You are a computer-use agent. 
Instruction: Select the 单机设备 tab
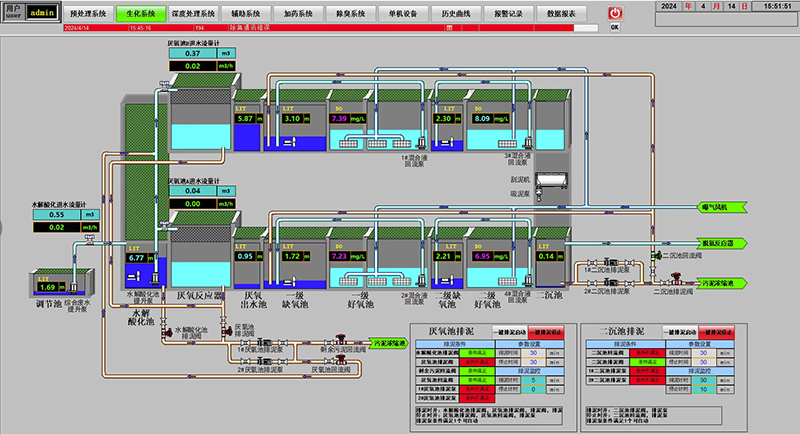click(403, 14)
